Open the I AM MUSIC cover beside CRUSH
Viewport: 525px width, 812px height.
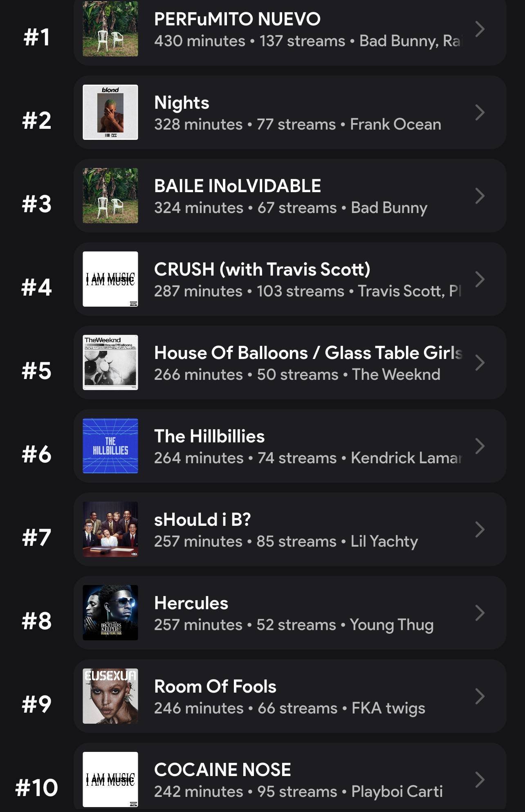pos(110,279)
